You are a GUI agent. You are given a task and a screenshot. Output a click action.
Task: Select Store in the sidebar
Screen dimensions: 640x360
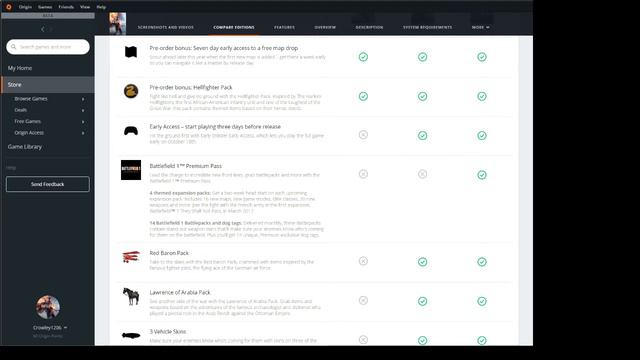tap(48, 84)
